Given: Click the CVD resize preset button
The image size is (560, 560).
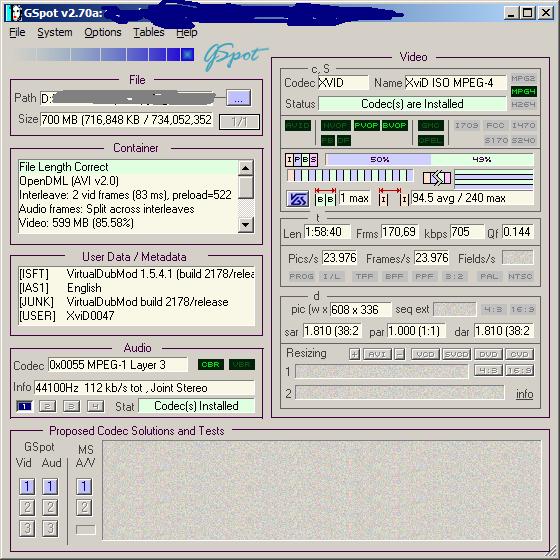Looking at the screenshot, I should 520,354.
